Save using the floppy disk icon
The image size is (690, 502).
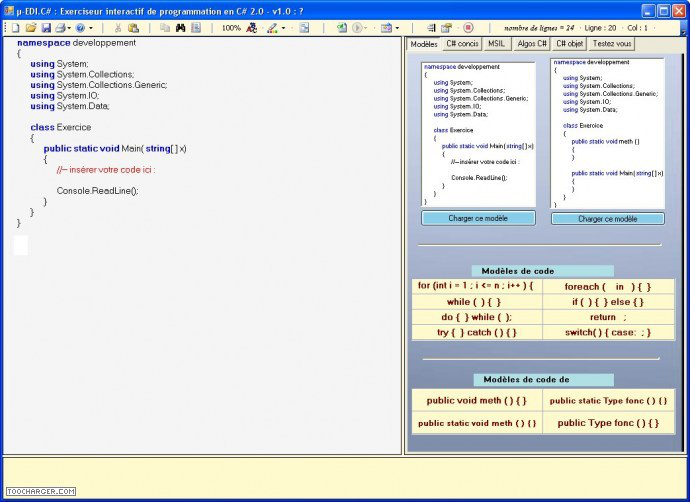46,28
